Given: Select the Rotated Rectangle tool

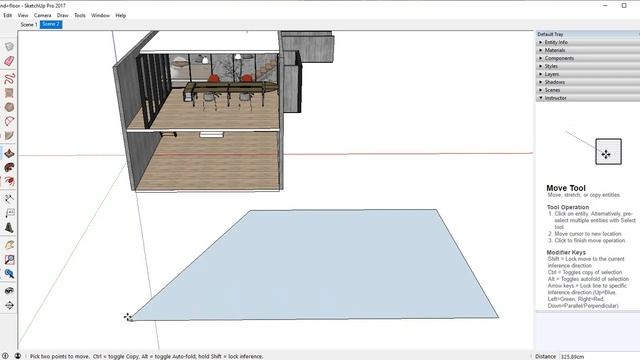Looking at the screenshot, I should 9,93.
